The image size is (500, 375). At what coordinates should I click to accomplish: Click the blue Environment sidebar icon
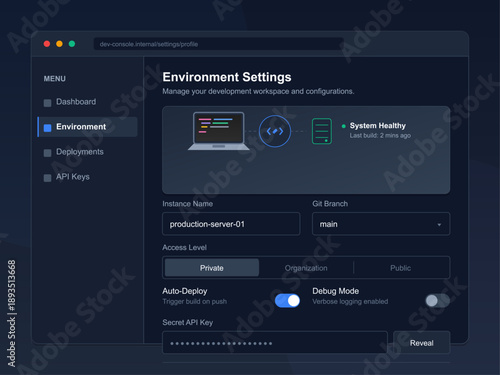(x=48, y=128)
